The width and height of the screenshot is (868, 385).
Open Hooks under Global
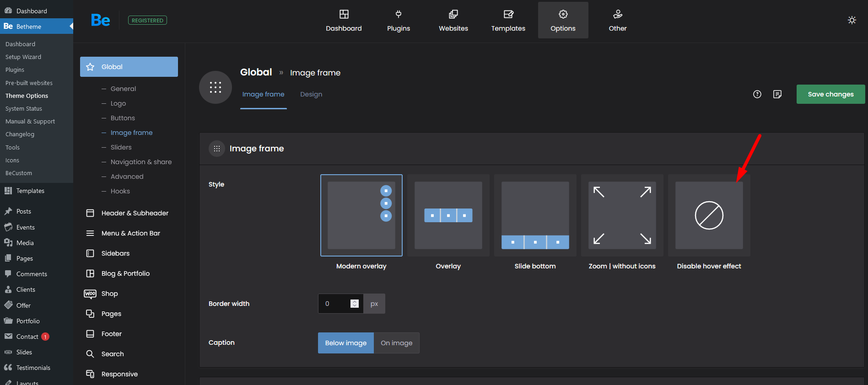(x=120, y=191)
